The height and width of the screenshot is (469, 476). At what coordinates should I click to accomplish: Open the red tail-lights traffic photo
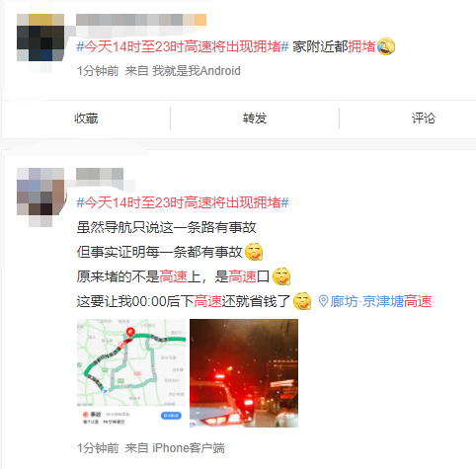[244, 373]
